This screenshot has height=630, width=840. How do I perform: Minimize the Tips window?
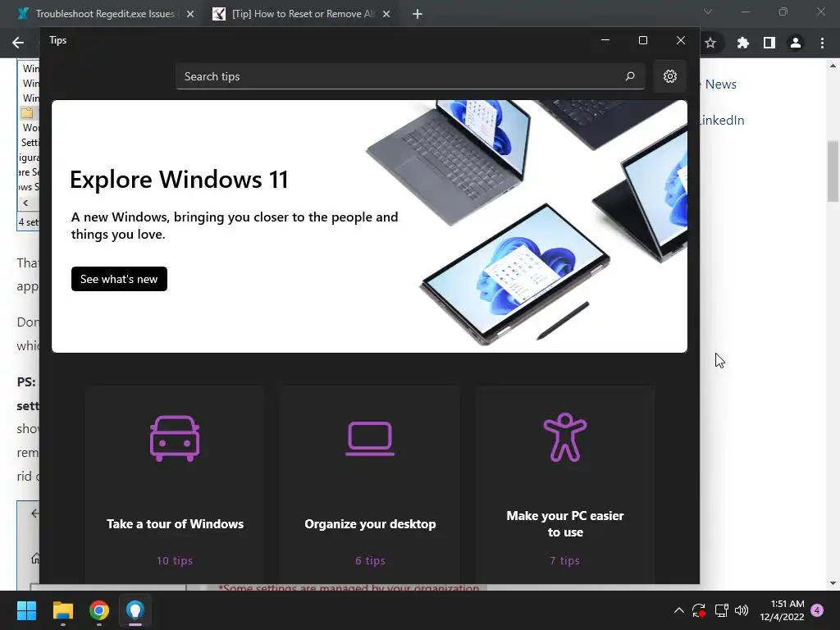(605, 40)
